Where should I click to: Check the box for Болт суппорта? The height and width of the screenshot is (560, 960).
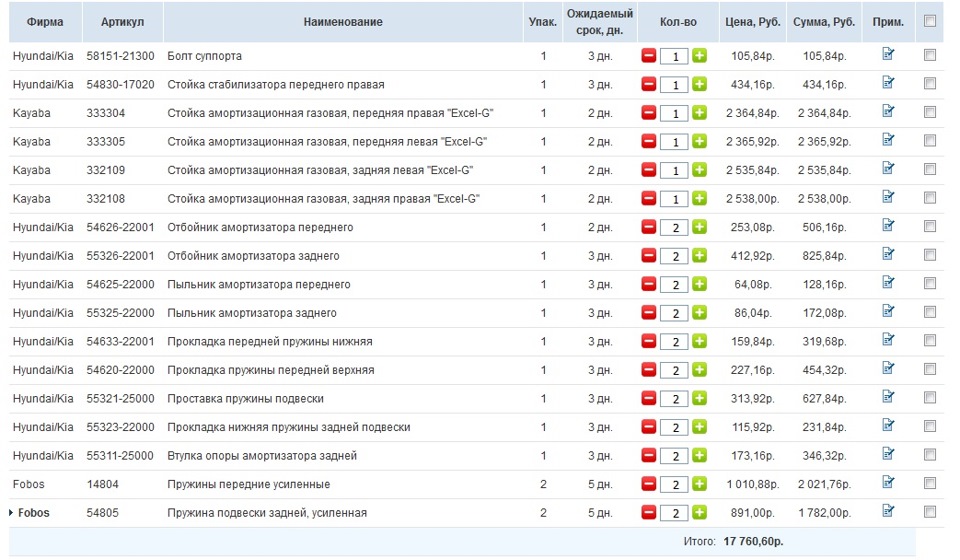(x=929, y=55)
